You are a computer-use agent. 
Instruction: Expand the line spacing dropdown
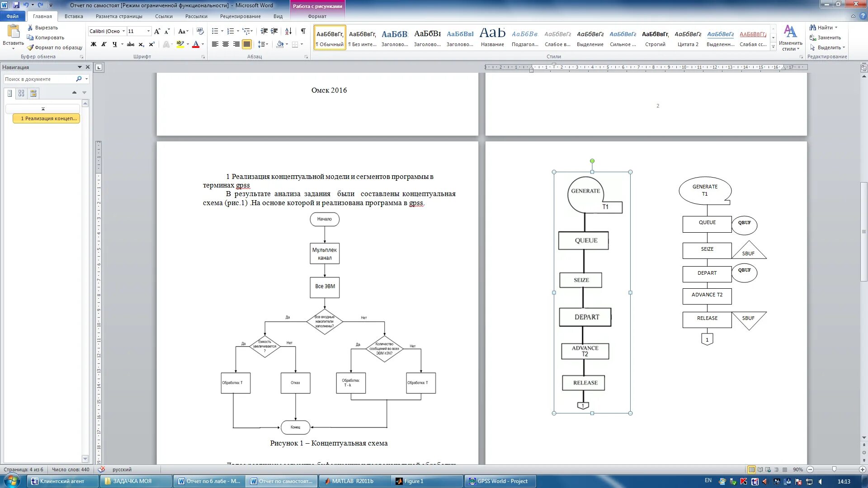[268, 44]
